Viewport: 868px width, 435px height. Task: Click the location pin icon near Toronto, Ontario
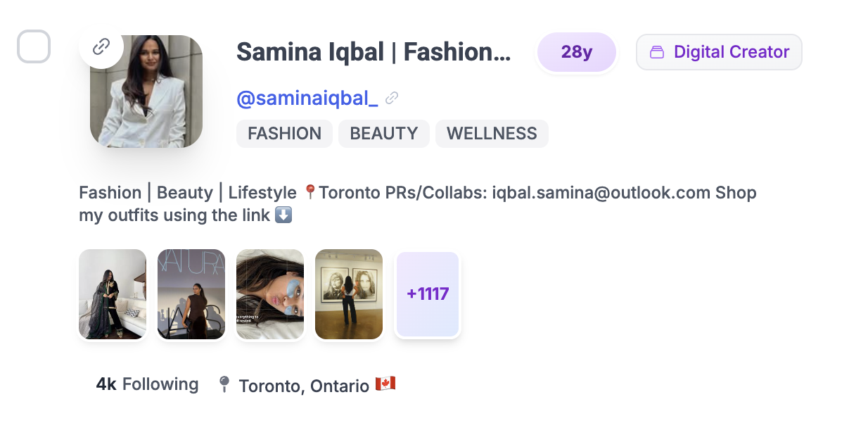pos(223,385)
